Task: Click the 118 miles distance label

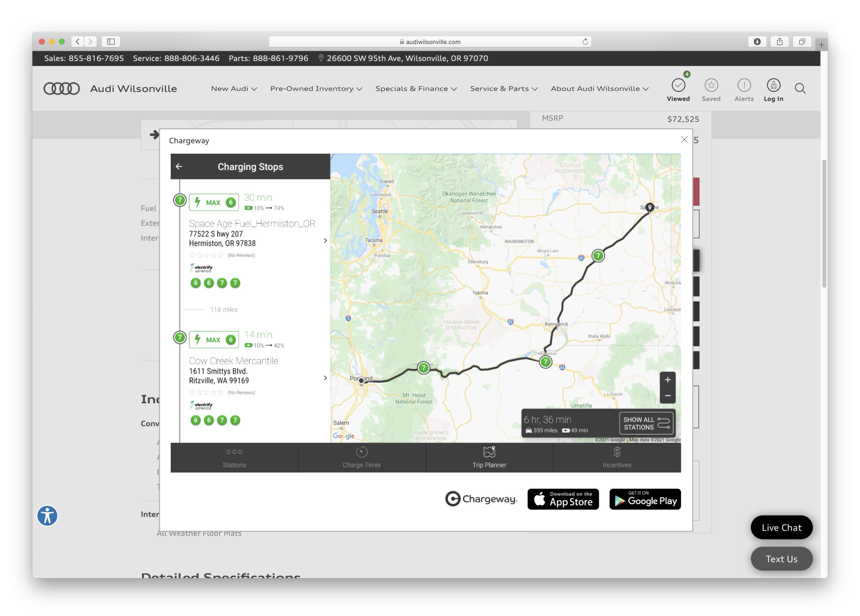Action: pyautogui.click(x=224, y=310)
